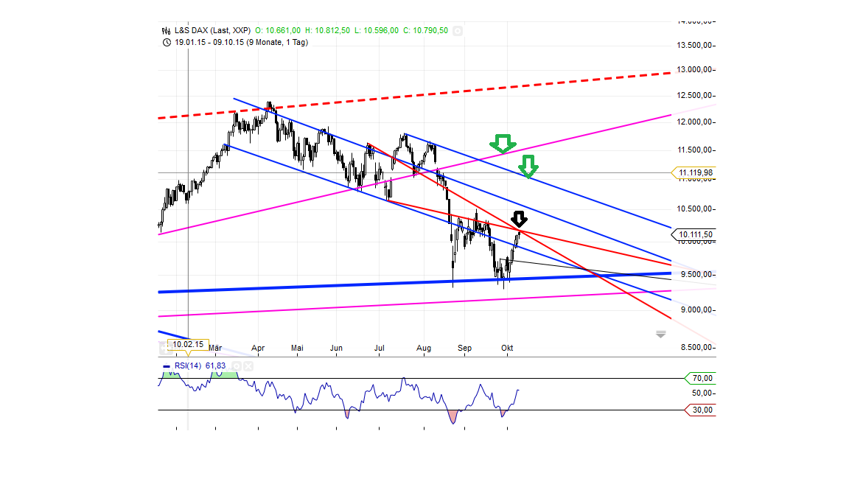The width and height of the screenshot is (849, 504).
Task: Open settings for the L&S DAX series
Action: (x=457, y=31)
